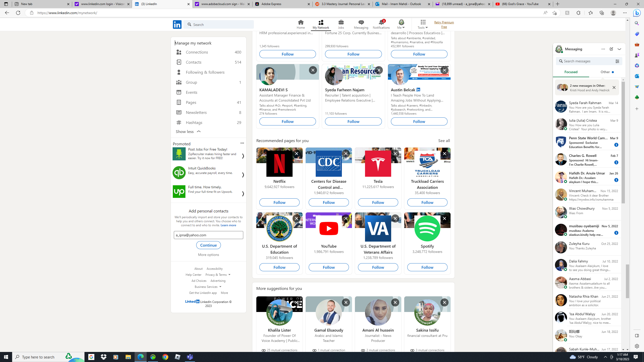Expand the Tools grid dropdown
The height and width of the screenshot is (362, 644).
pos(423,24)
